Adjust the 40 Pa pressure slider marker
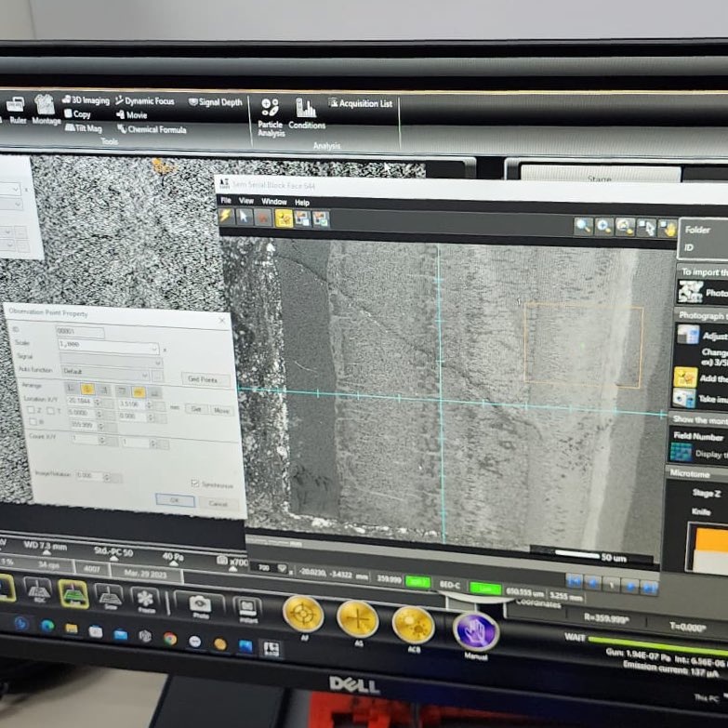The width and height of the screenshot is (728, 728). coord(173,563)
